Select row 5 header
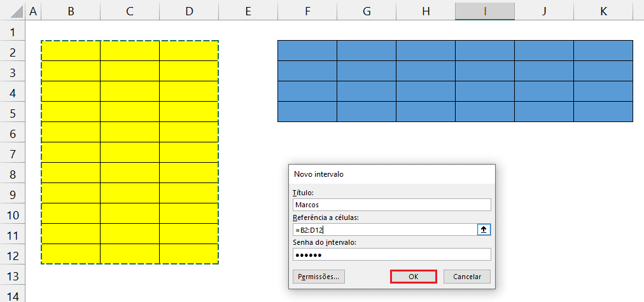 13,113
